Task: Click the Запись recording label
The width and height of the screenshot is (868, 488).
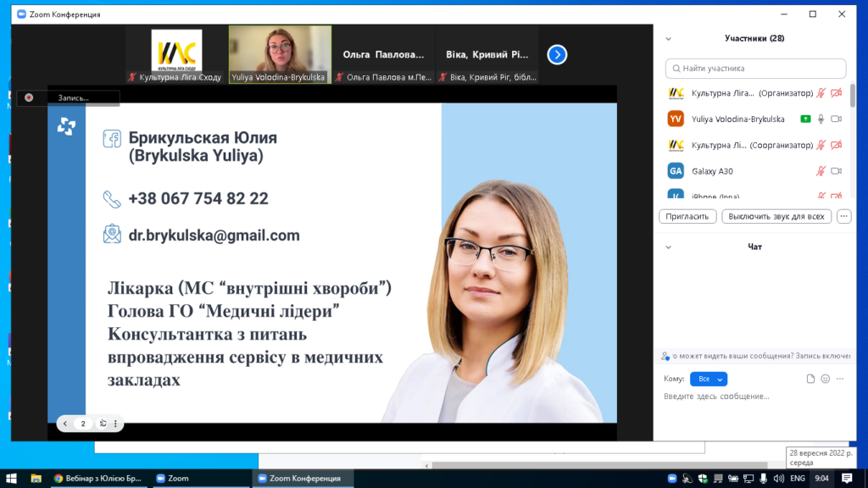Action: click(x=73, y=98)
